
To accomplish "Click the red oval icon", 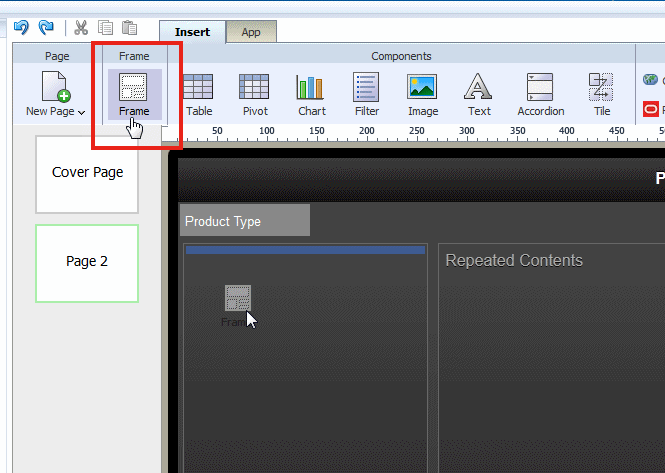I will (x=651, y=109).
